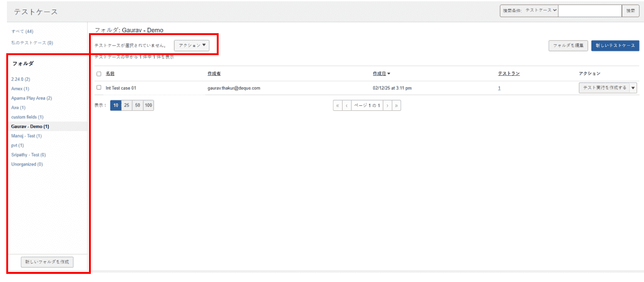Image resolution: width=644 pixels, height=282 pixels.
Task: Check the box for Int Test case 01
Action: pos(99,88)
